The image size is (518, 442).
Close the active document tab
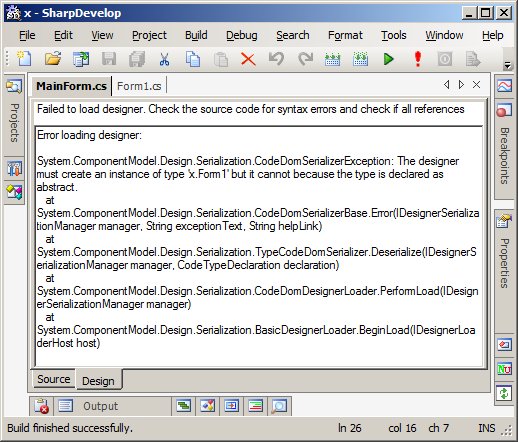477,85
